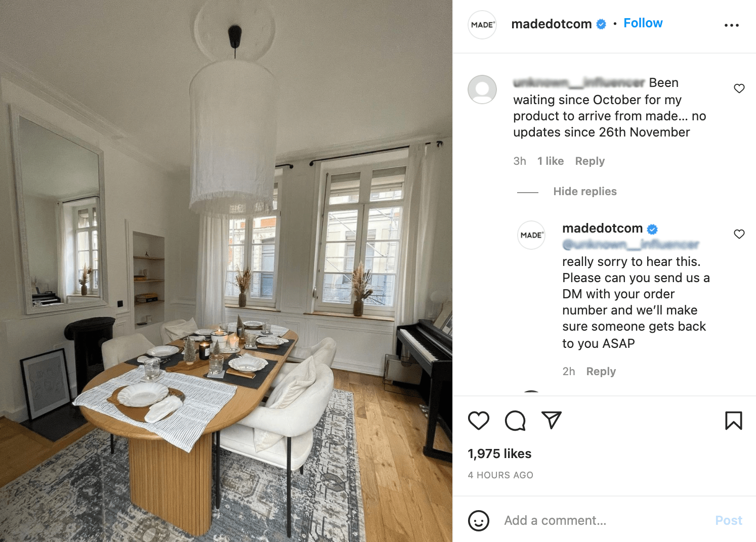Save the post with the bookmark icon
Screen dimensions: 756x542
[733, 421]
